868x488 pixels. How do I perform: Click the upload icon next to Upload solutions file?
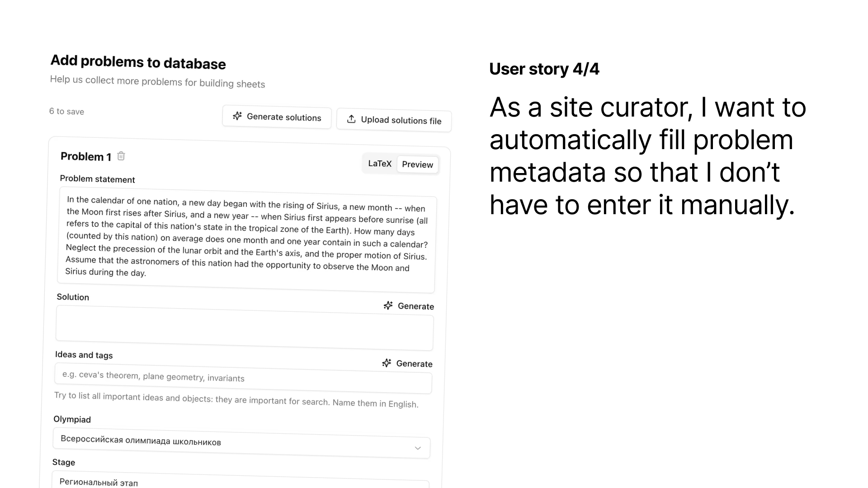coord(351,119)
